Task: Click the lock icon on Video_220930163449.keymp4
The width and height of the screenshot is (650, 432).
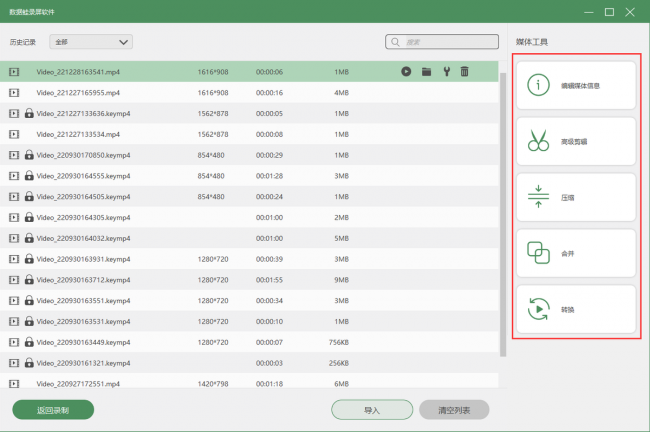Action: [x=29, y=342]
